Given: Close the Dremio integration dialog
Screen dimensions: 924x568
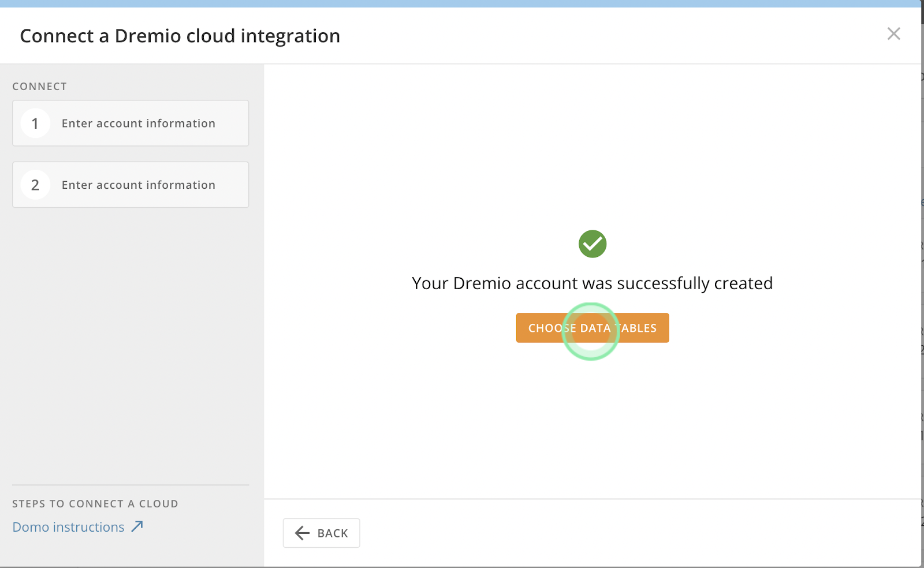Looking at the screenshot, I should [x=893, y=34].
